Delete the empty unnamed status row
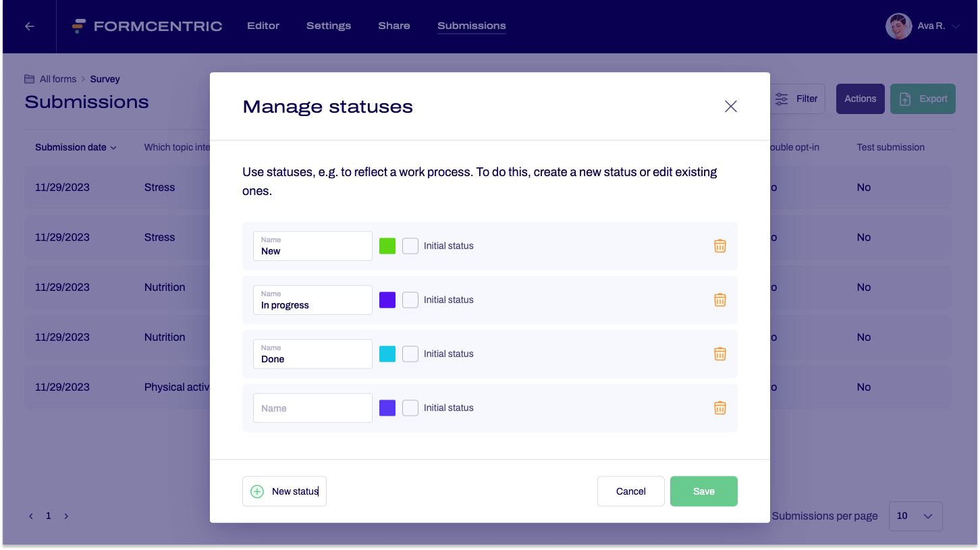Screen dimensions: 980x550 [719, 408]
